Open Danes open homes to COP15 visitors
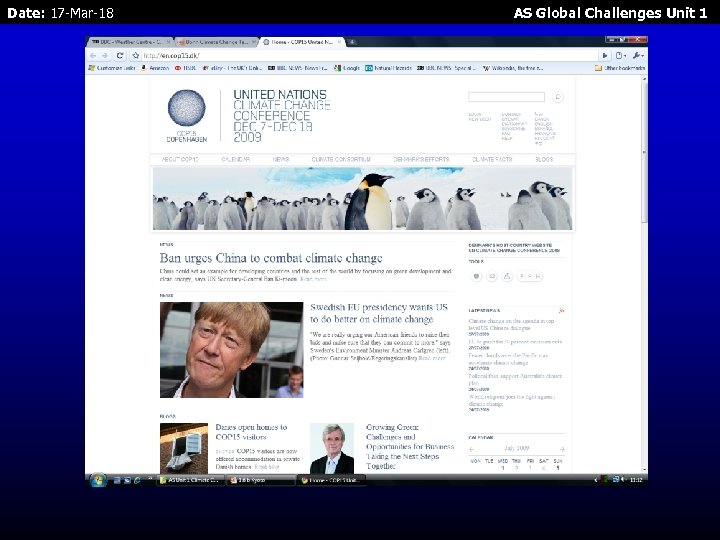Image resolution: width=720 pixels, height=540 pixels. [251, 432]
